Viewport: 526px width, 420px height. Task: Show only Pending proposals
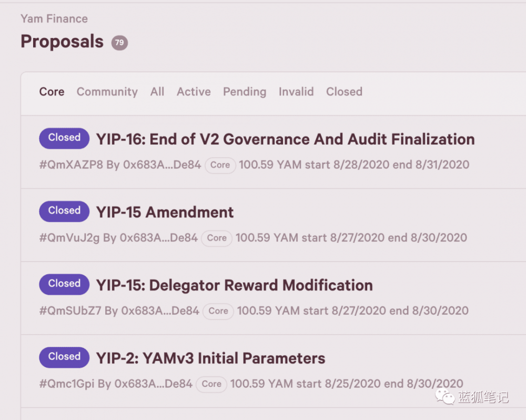click(x=244, y=92)
